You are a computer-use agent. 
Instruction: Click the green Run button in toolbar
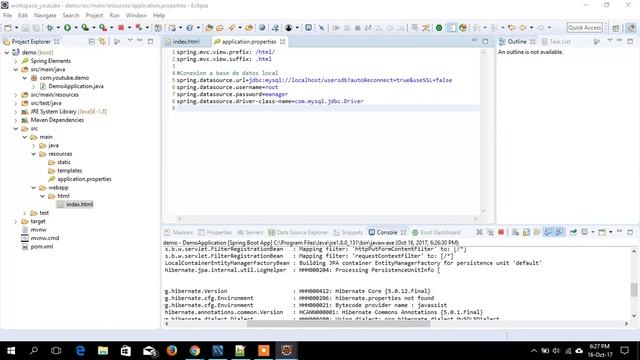67,28
